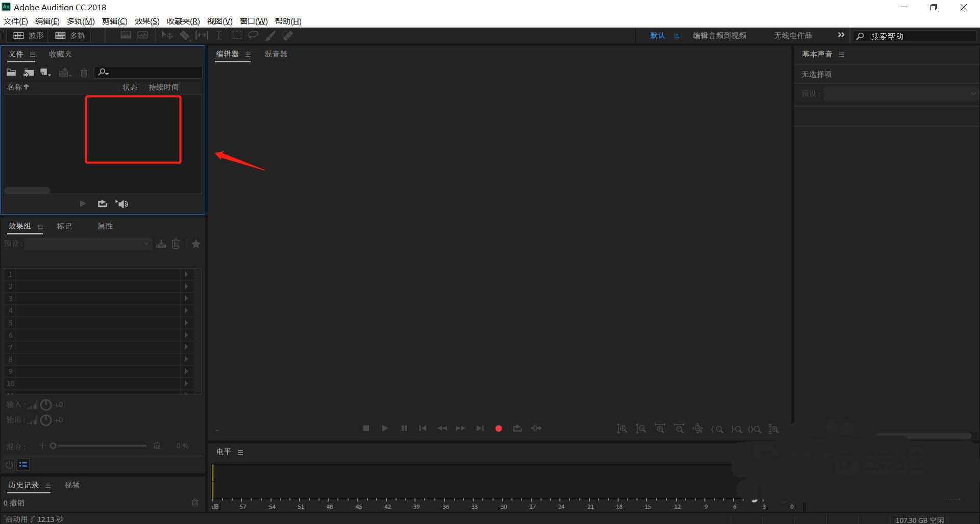The height and width of the screenshot is (524, 980).
Task: Toggle loop playback in the Files panel
Action: 103,204
